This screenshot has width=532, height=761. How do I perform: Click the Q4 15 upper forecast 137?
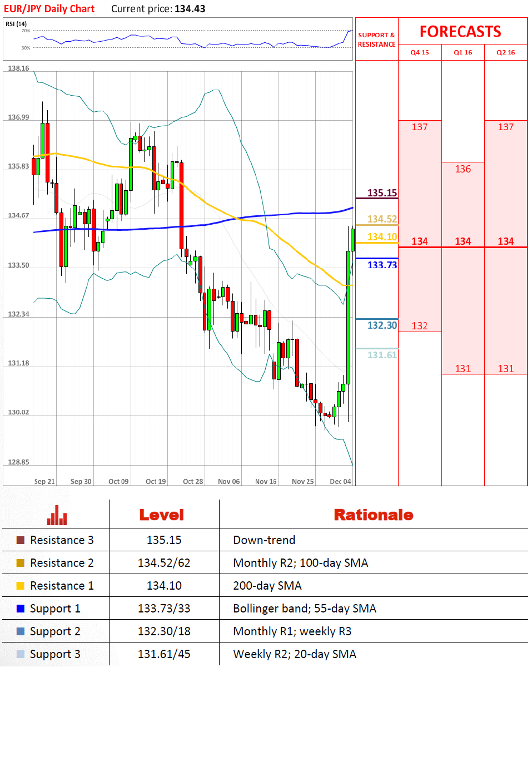[420, 127]
